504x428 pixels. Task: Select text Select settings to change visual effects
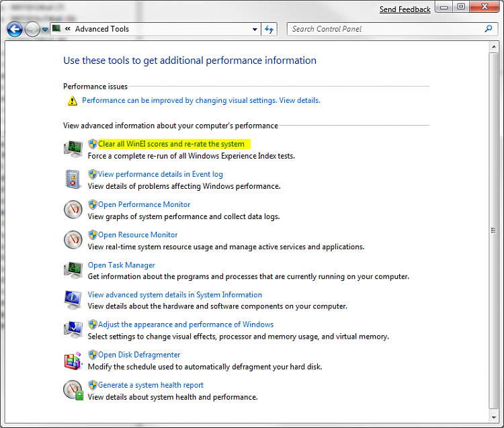(x=238, y=337)
